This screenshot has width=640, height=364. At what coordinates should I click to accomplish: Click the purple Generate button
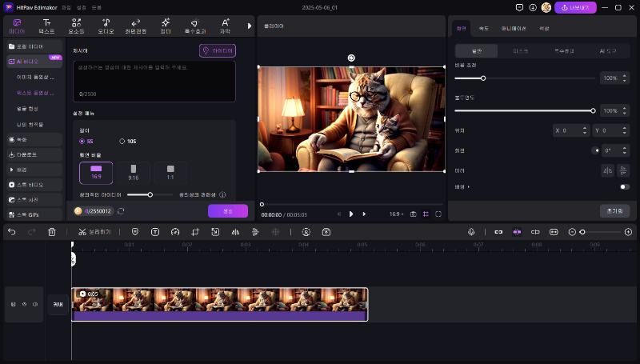(x=227, y=211)
